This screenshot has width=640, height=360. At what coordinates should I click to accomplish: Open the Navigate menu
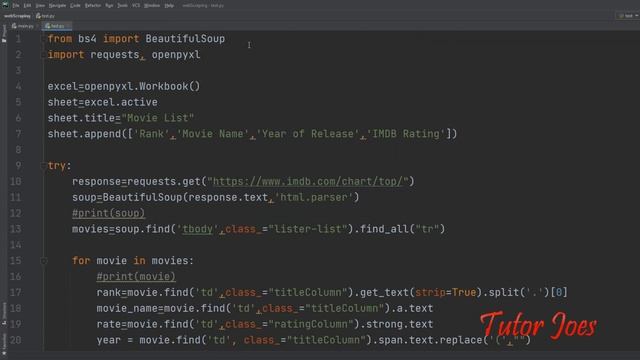57,6
